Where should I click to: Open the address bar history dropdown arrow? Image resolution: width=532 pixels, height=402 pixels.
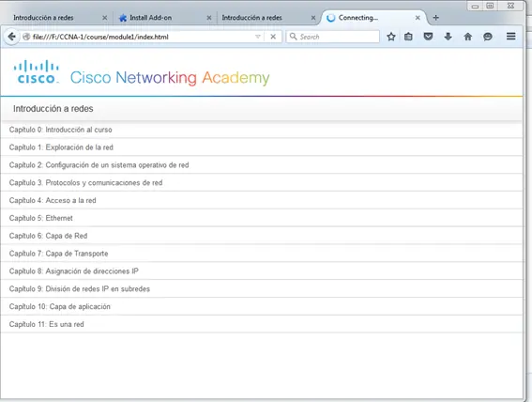pyautogui.click(x=258, y=37)
